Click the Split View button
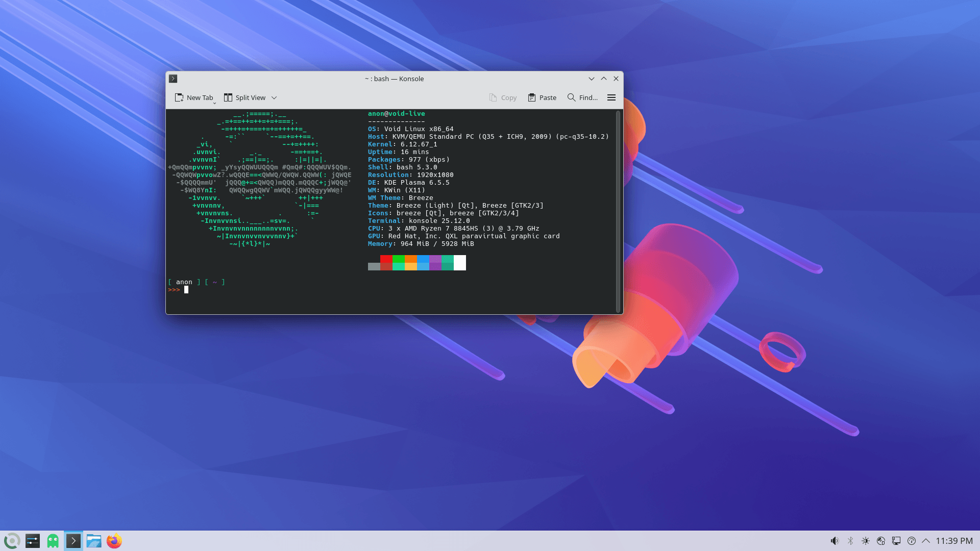Viewport: 980px width, 551px height. point(245,97)
